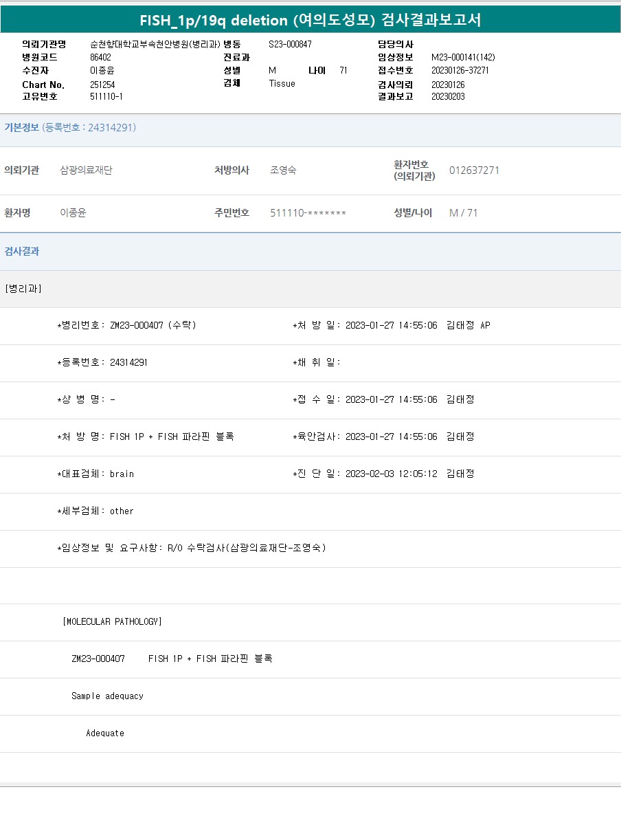Click the 임상정보 및 요구사항 line
The image size is (621, 840).
tap(192, 549)
